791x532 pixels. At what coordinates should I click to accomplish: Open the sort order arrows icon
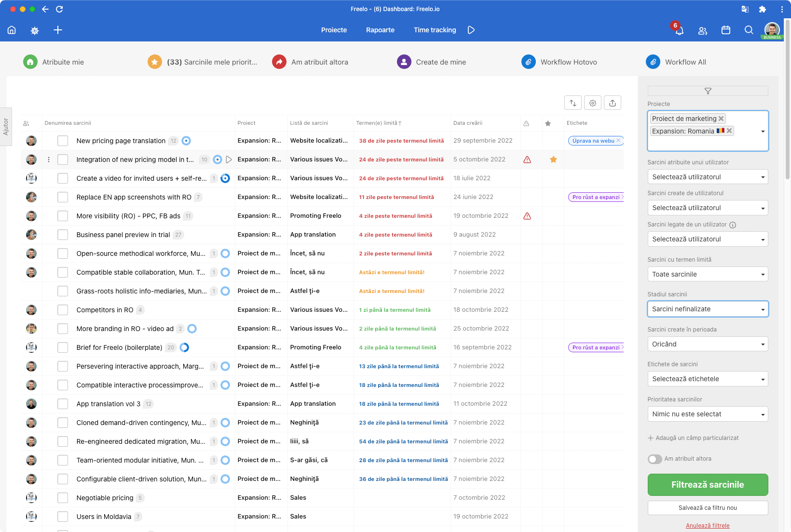[573, 103]
